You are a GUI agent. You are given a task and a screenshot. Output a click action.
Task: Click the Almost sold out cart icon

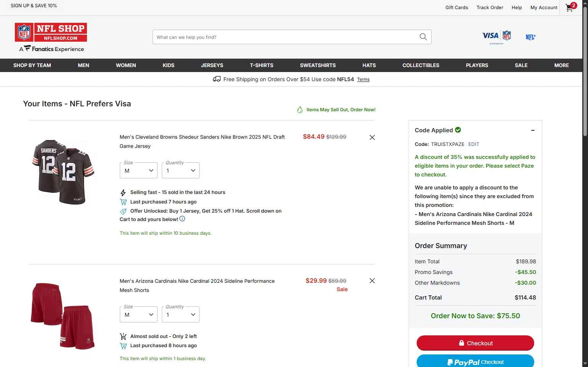123,337
